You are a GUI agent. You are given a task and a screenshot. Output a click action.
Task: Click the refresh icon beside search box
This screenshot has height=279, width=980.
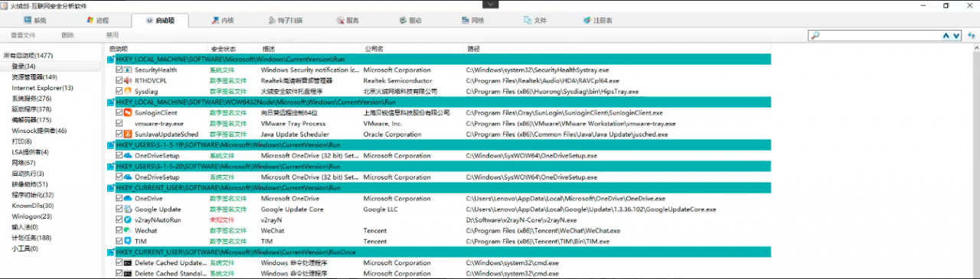[971, 35]
